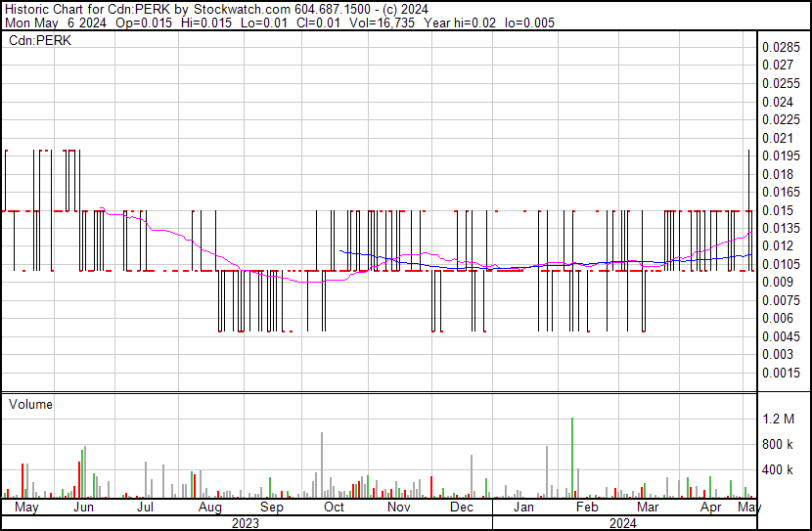Click the 0.015 price axis label
Viewport: 812px width, 531px height.
780,210
